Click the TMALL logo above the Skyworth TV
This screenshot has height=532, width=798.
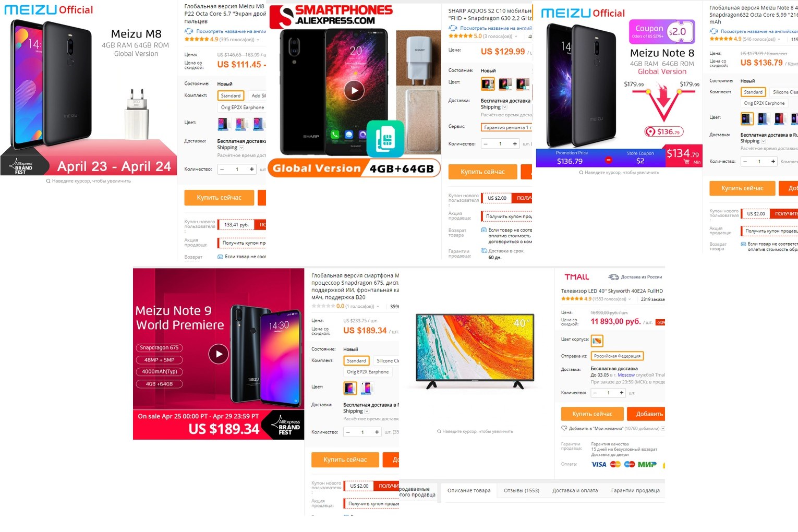coord(577,277)
